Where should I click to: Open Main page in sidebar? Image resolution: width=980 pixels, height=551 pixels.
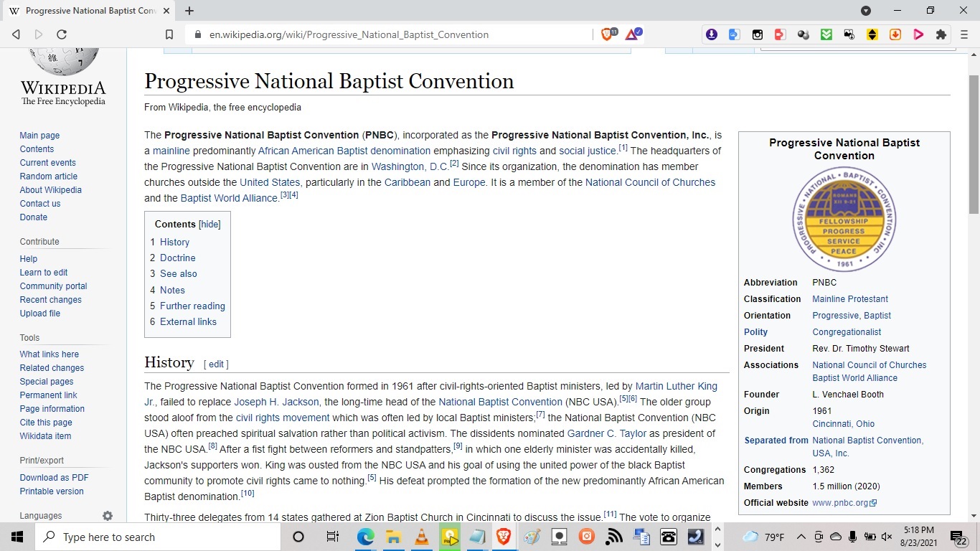click(39, 136)
